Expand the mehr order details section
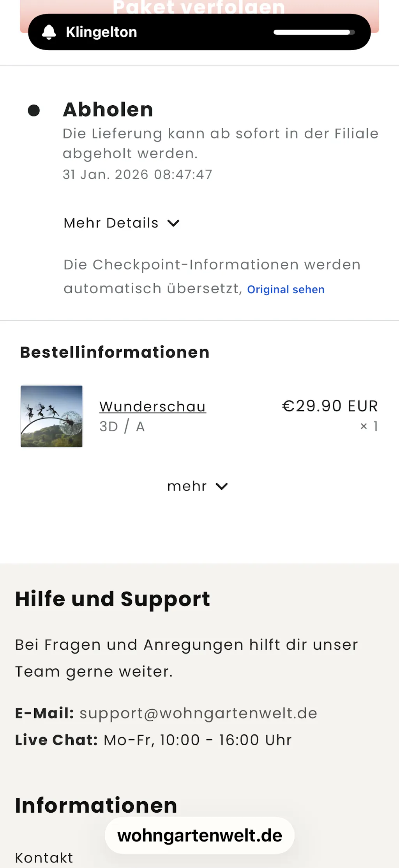Image resolution: width=399 pixels, height=868 pixels. (x=187, y=486)
